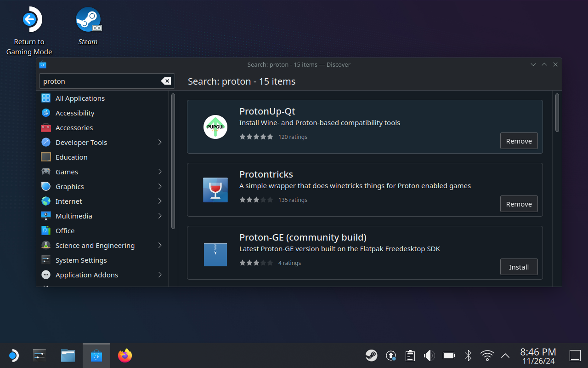
Task: Remove Protontricks
Action: pyautogui.click(x=519, y=204)
